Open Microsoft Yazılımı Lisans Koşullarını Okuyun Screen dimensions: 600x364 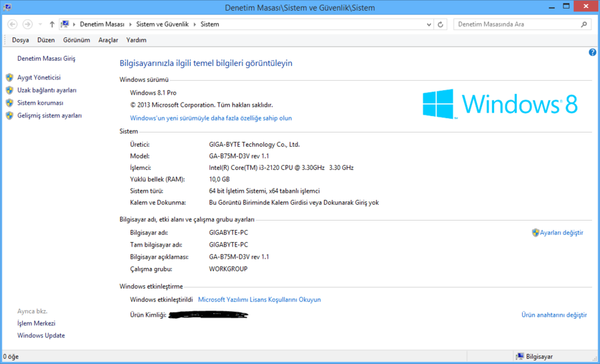click(259, 300)
